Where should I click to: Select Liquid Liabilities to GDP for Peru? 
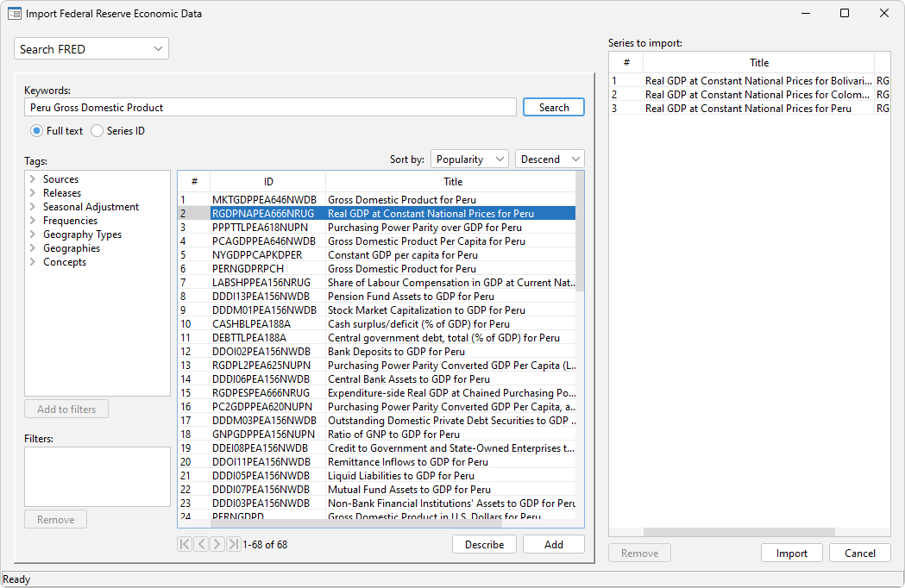(x=376, y=476)
